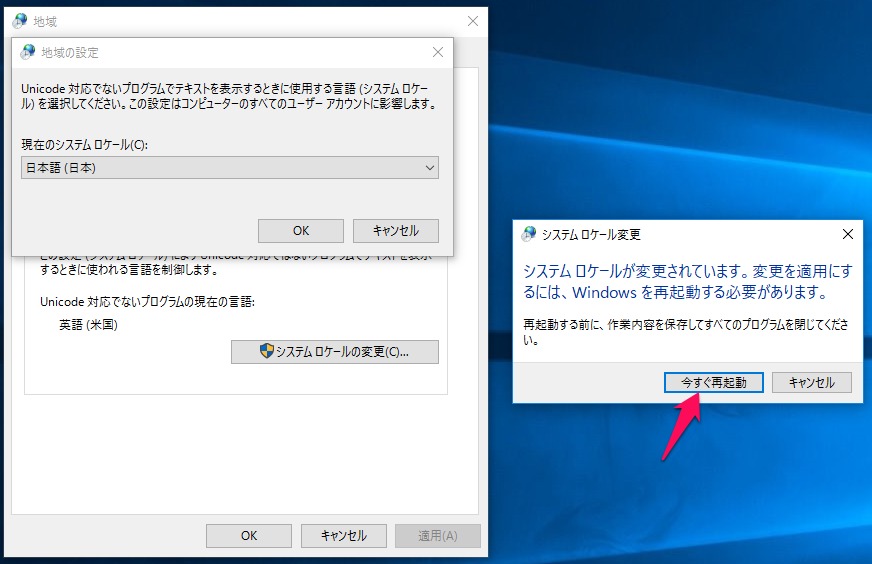Click the blue システム ロケールが変更されています heading
The width and height of the screenshot is (872, 564).
click(x=687, y=281)
